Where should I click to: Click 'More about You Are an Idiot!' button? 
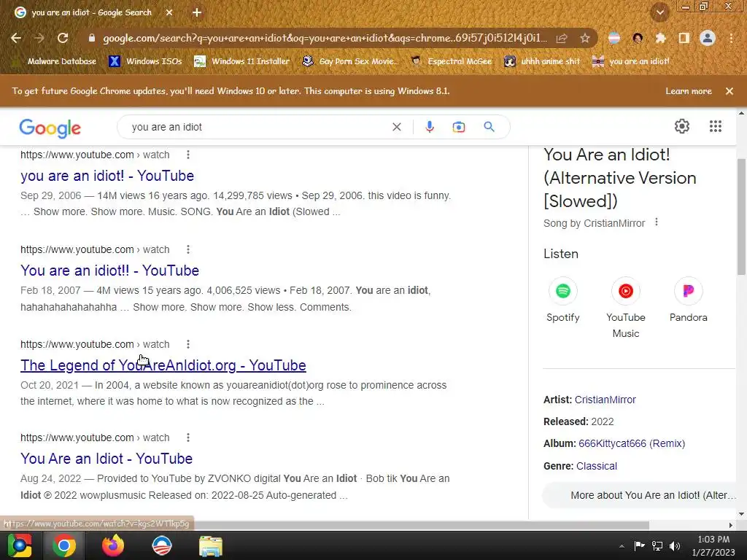pos(640,495)
